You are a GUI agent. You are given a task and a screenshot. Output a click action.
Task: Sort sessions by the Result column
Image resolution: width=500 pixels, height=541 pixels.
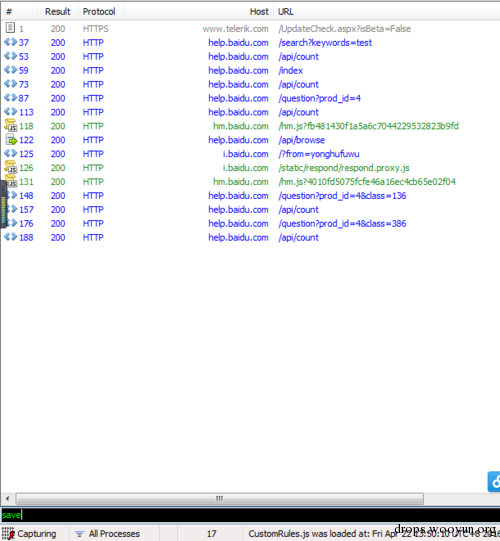tap(57, 11)
